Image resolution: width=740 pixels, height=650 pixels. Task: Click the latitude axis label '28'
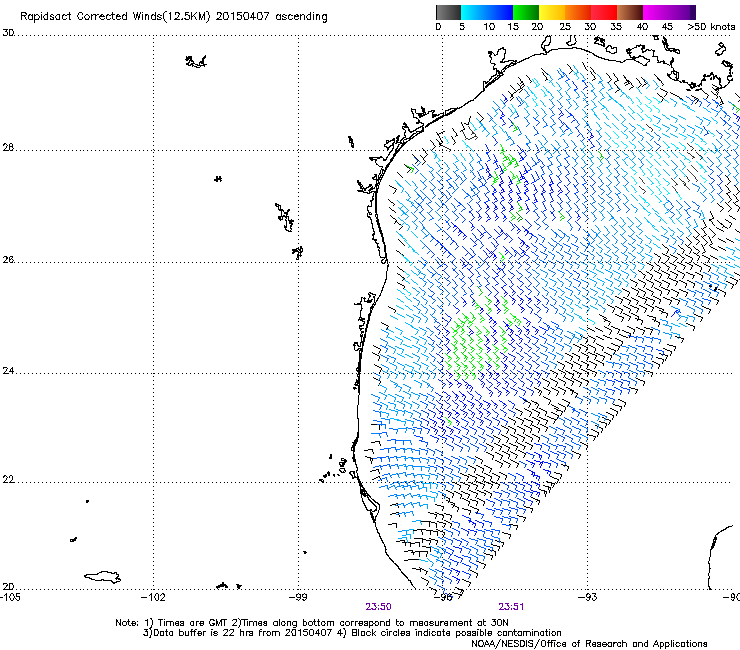click(8, 148)
